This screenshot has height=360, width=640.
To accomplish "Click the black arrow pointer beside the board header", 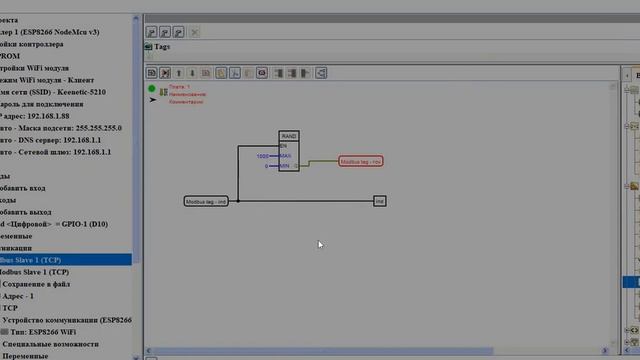I will 153,100.
